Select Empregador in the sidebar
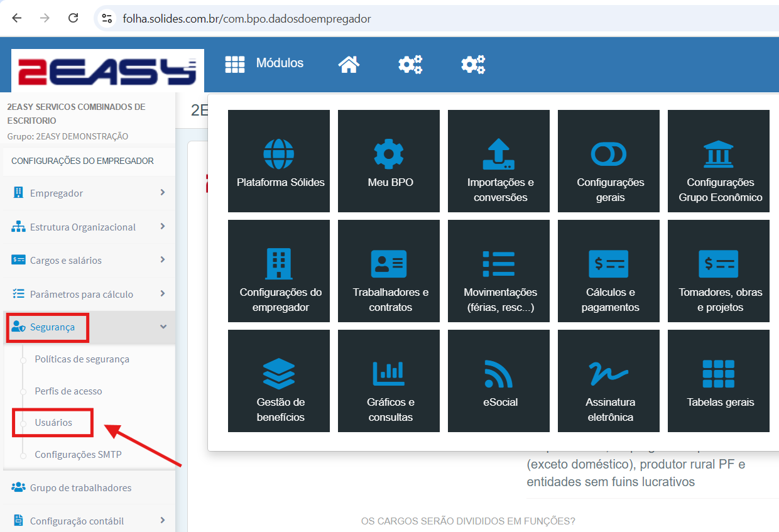 point(88,193)
